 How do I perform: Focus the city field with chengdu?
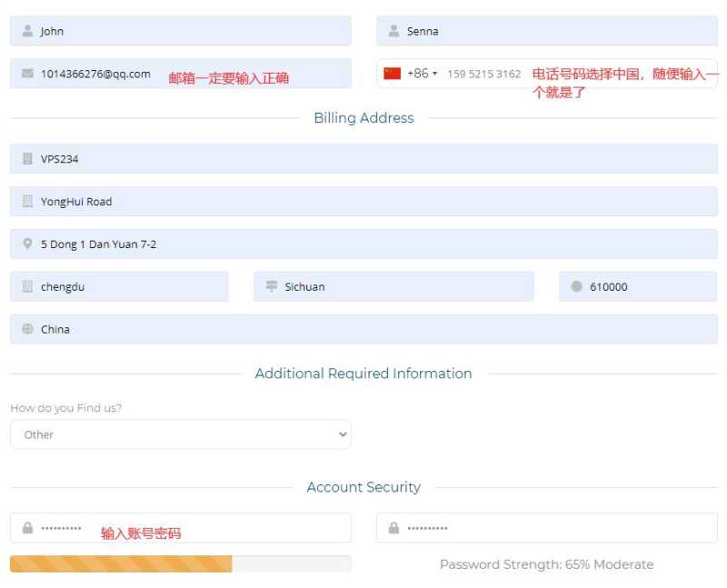pyautogui.click(x=119, y=286)
